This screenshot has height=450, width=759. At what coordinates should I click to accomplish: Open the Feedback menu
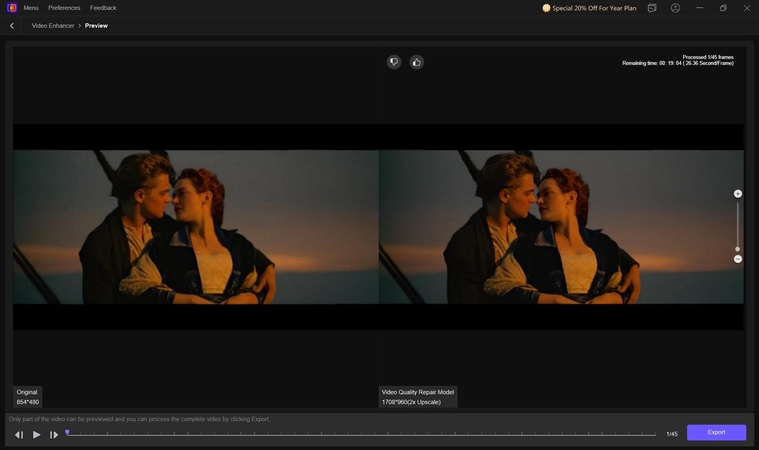coord(103,8)
